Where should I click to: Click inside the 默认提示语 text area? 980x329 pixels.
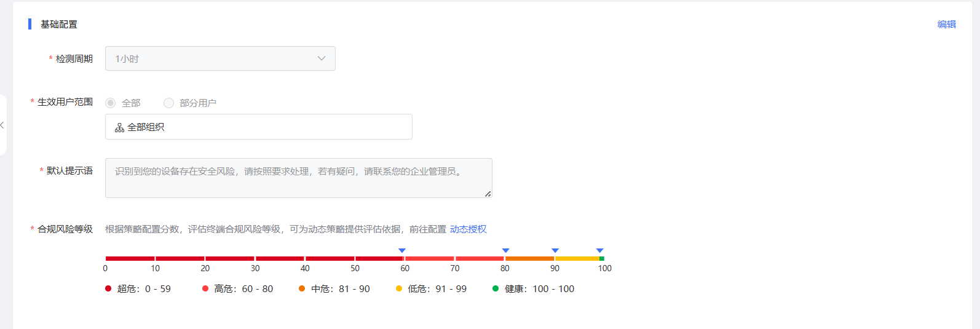[x=298, y=178]
